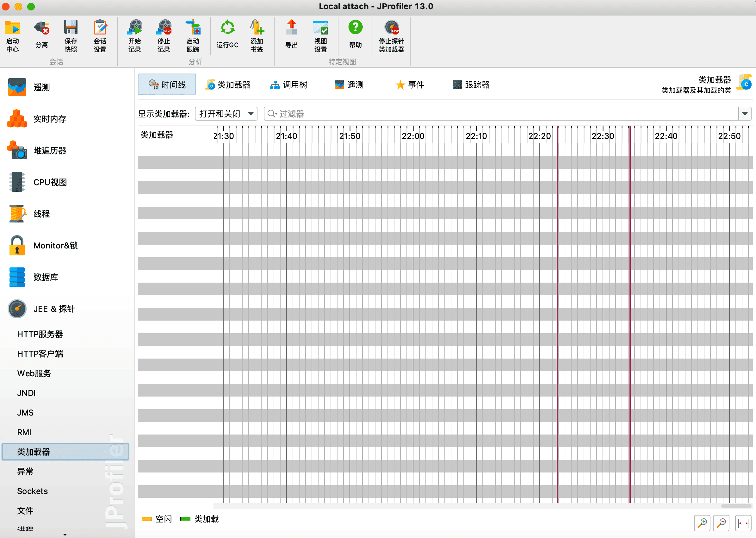756x538 pixels.
Task: Open the Heap Walker (堆遍历器) section
Action: tap(50, 151)
